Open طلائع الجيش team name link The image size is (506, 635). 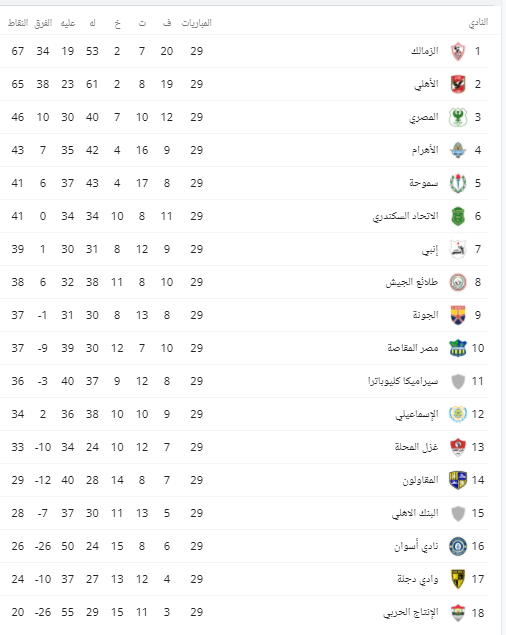[412, 282]
